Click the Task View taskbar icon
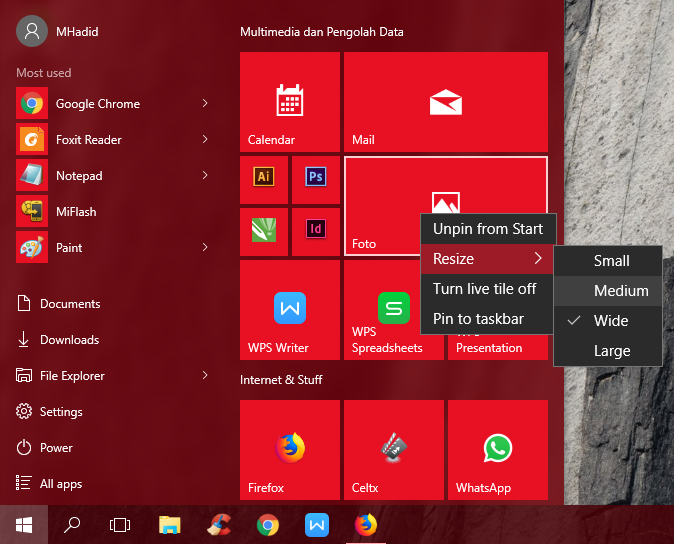Viewport: 674px width, 544px height. [120, 524]
